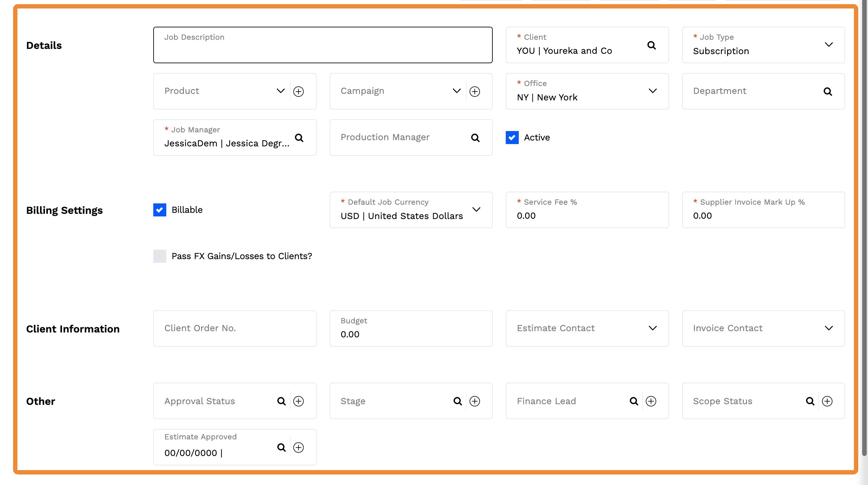Click the add Product plus icon
This screenshot has width=868, height=485.
tap(298, 91)
